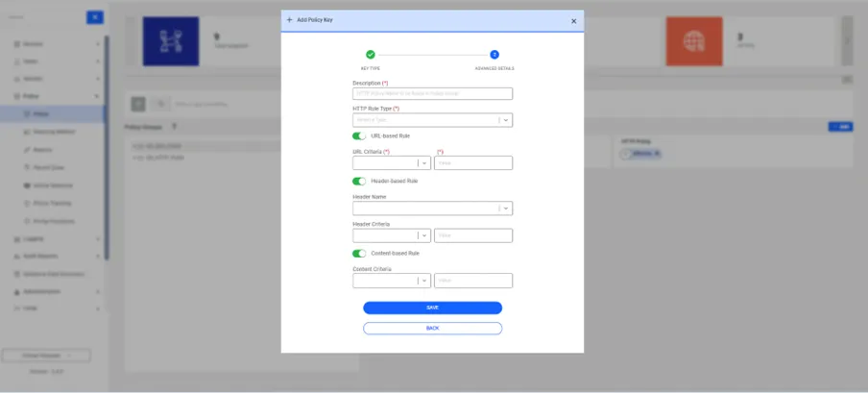Click the URL Criteria value field

click(473, 163)
